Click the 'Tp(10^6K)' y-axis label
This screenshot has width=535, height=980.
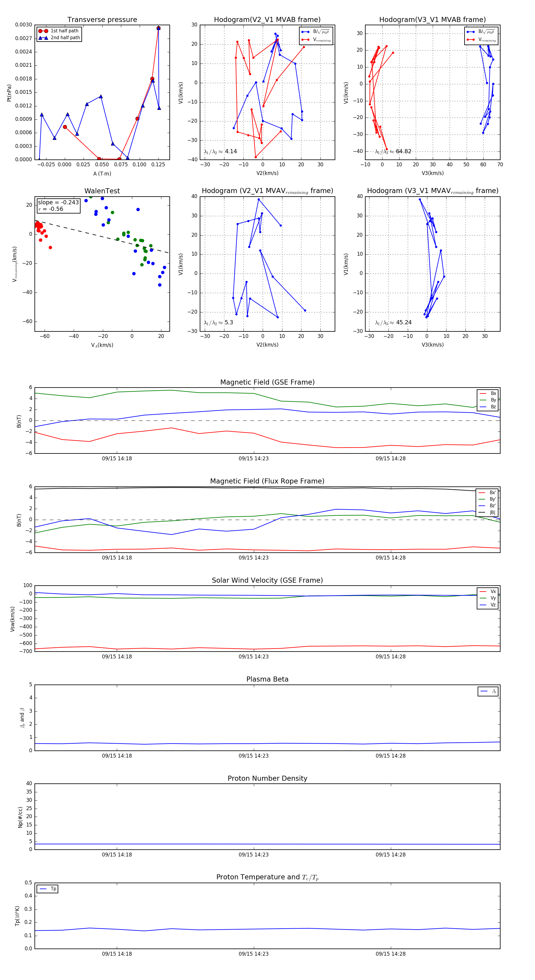point(18,916)
